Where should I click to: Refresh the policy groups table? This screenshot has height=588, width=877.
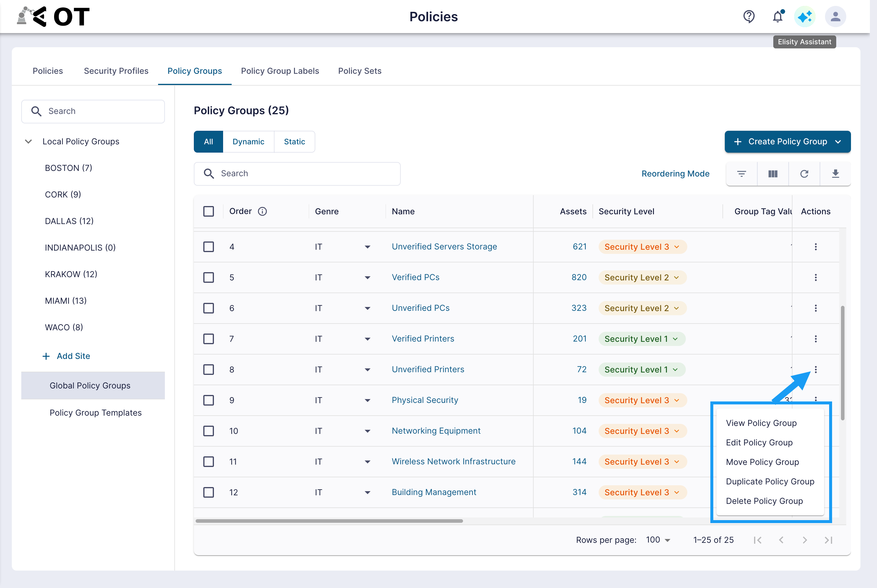(x=804, y=174)
